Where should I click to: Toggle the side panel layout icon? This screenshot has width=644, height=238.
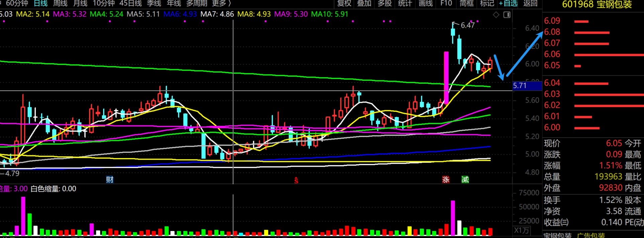click(x=507, y=15)
